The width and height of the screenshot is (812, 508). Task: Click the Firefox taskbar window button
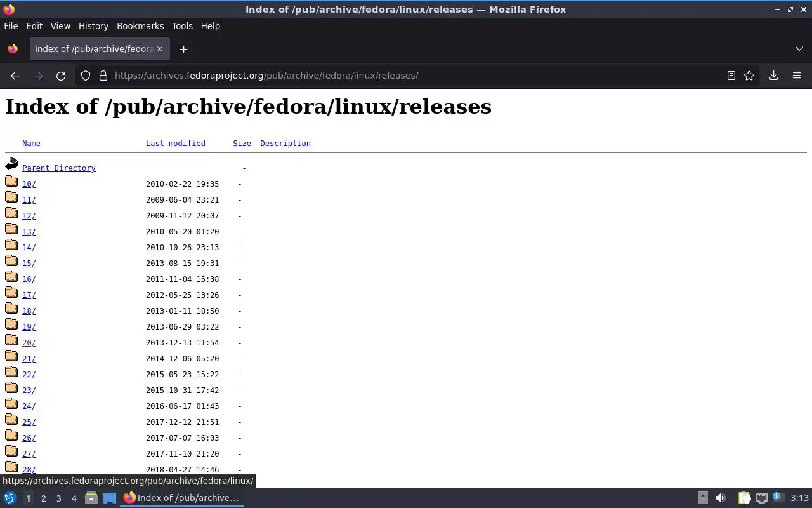pos(181,498)
